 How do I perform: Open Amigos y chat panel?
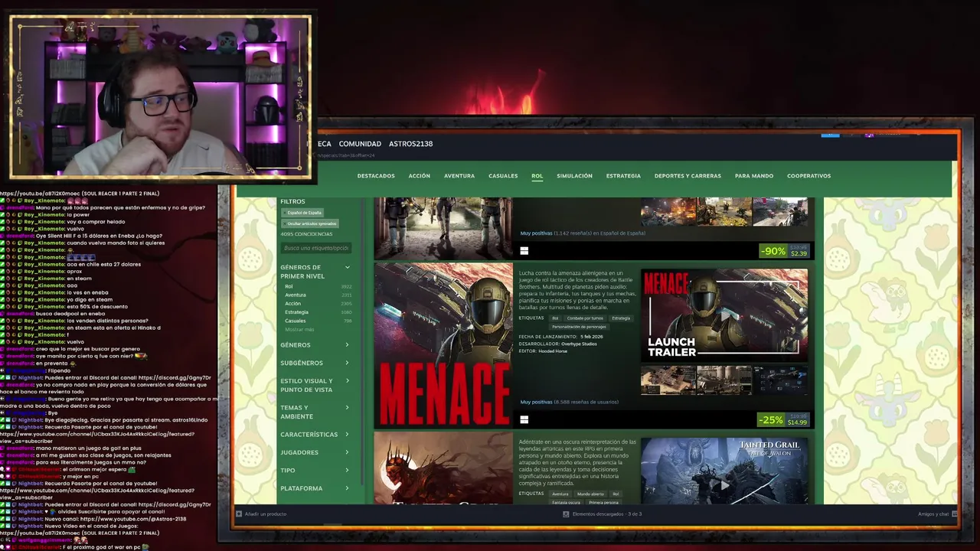[933, 514]
